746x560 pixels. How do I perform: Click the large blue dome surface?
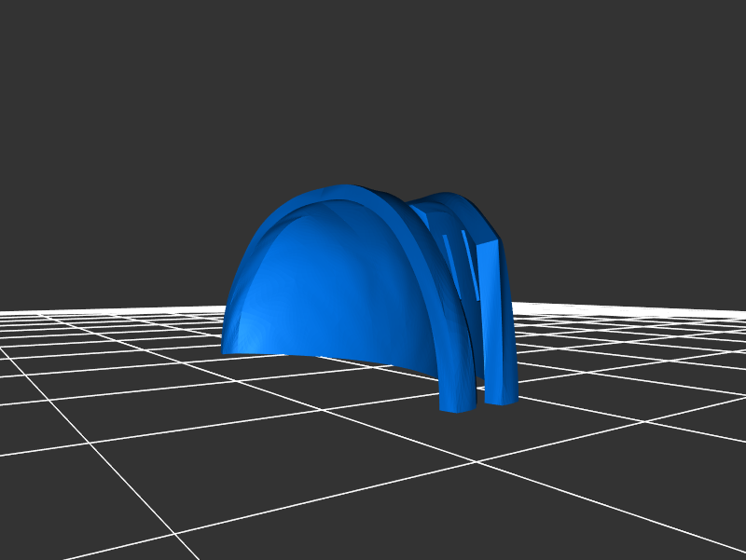click(x=326, y=280)
